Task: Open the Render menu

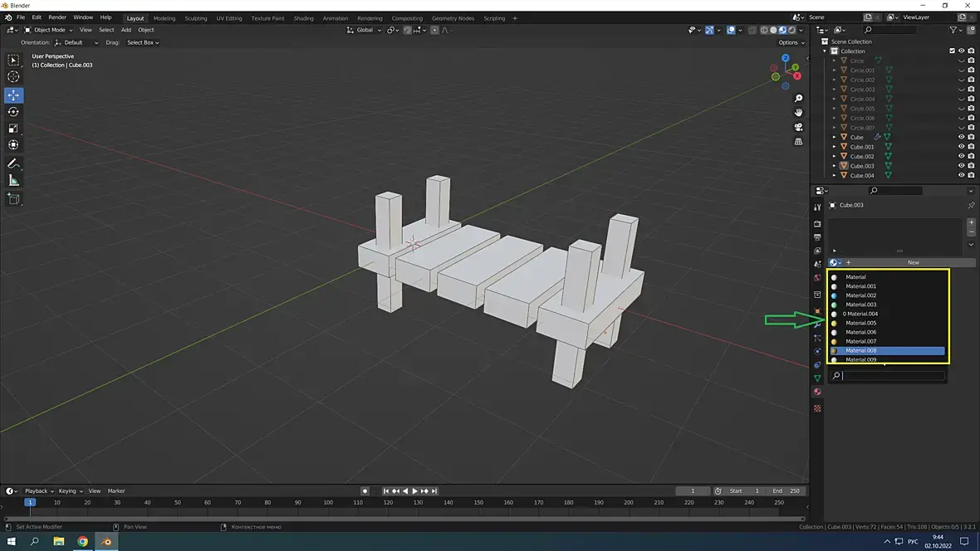Action: pyautogui.click(x=57, y=17)
